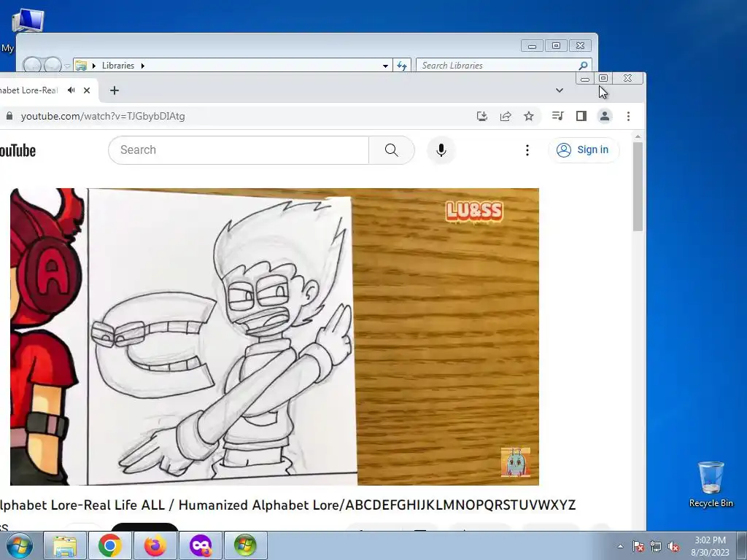Switch to Chrome in the taskbar
This screenshot has width=747, height=560.
[x=110, y=545]
